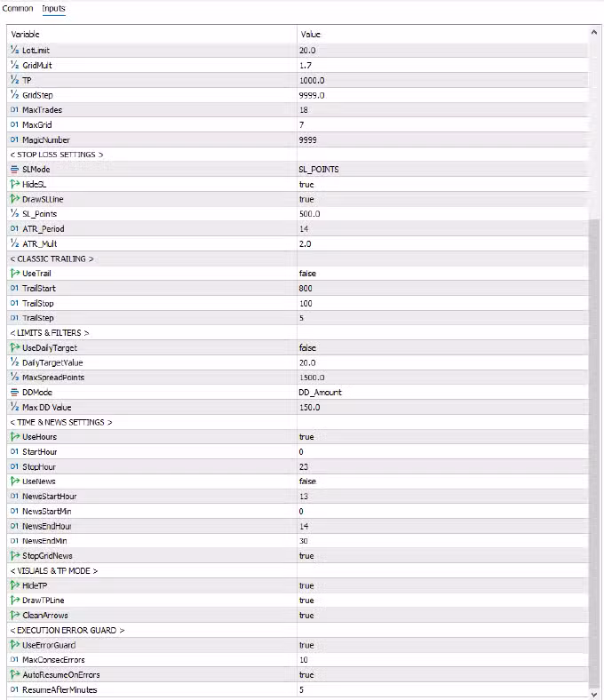The width and height of the screenshot is (604, 700).
Task: Open the DDMode DD_Amount dropdown value
Action: 320,392
